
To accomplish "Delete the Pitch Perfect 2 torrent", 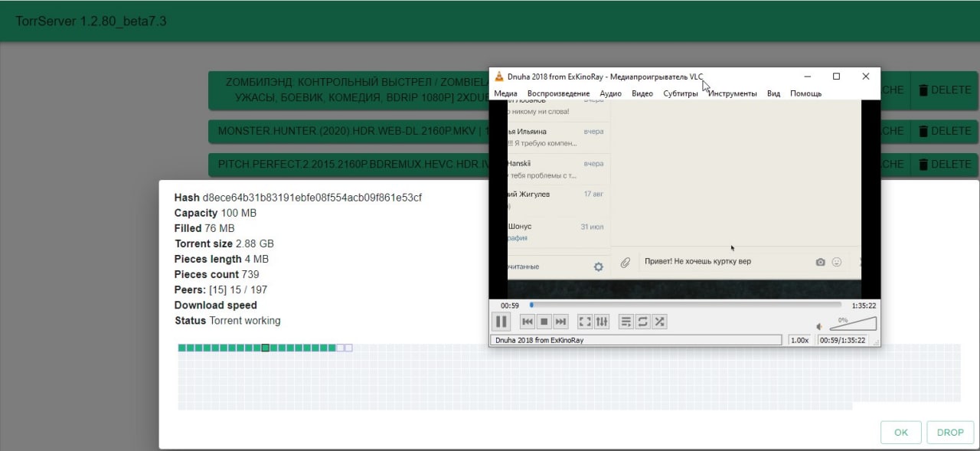I will tap(944, 164).
